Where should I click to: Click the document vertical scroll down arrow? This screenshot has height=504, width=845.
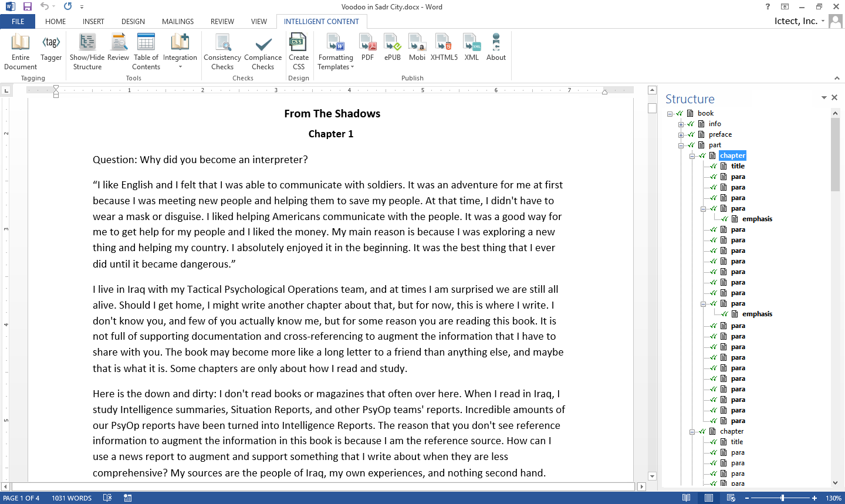[x=652, y=476]
